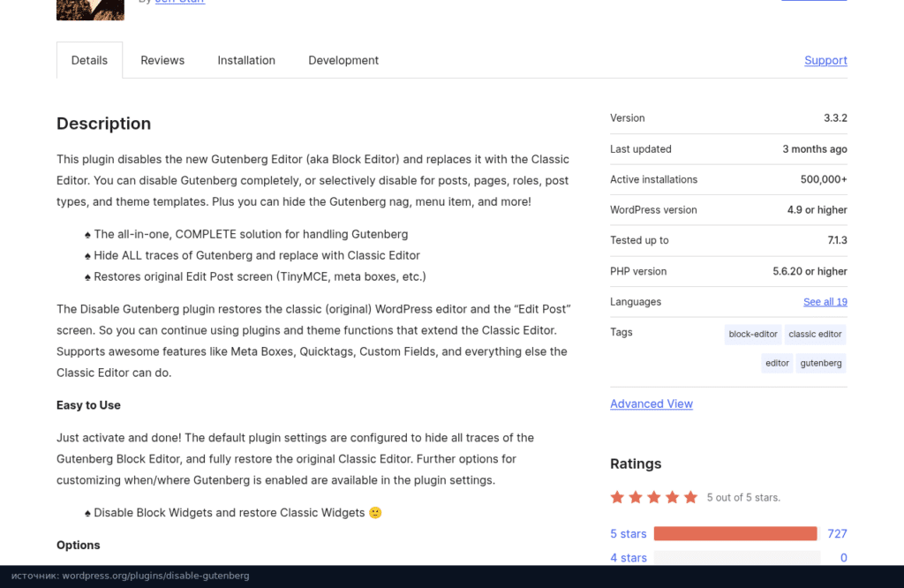This screenshot has height=588, width=904.
Task: Click 'Hide ALL traces of Gutenberg' bullet
Action: click(252, 255)
